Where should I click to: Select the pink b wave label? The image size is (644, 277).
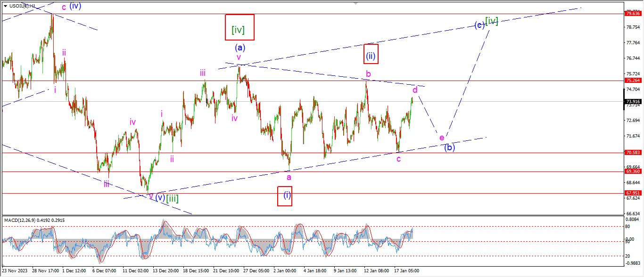coord(369,74)
